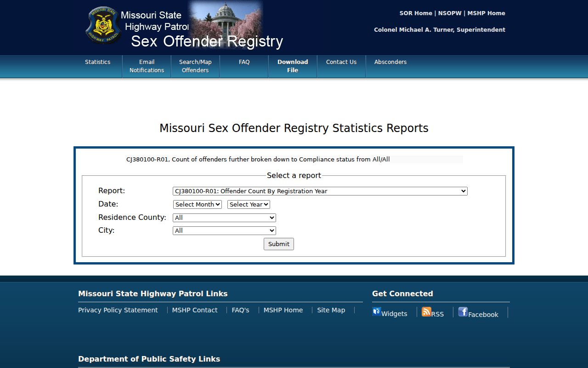Click the RSS text link
The image size is (588, 368).
(437, 314)
